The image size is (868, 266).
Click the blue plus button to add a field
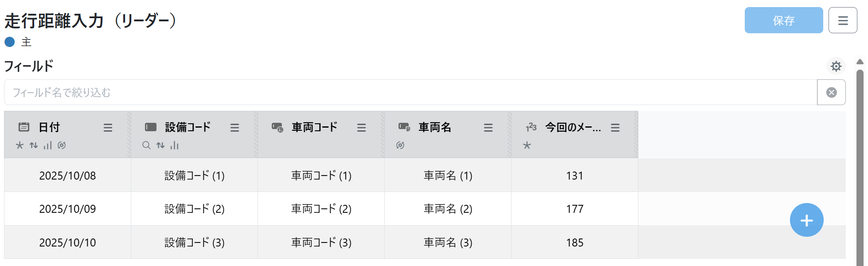pos(806,220)
